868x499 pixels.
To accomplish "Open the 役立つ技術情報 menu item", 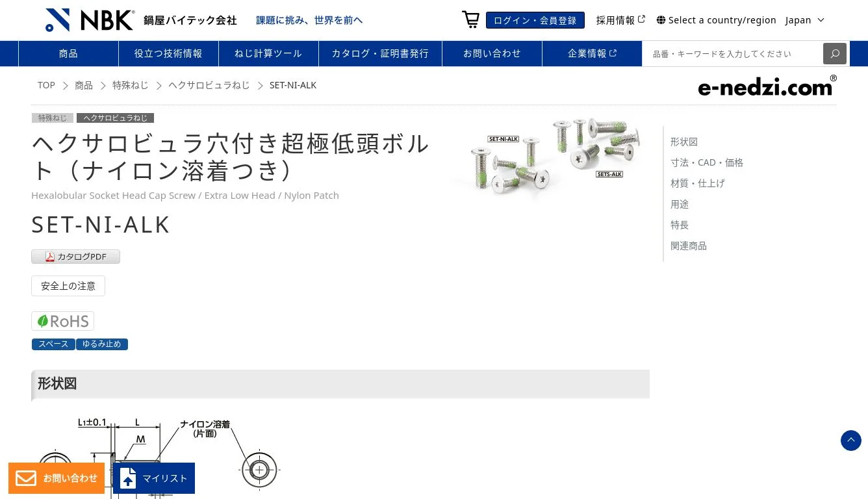I will pos(168,53).
